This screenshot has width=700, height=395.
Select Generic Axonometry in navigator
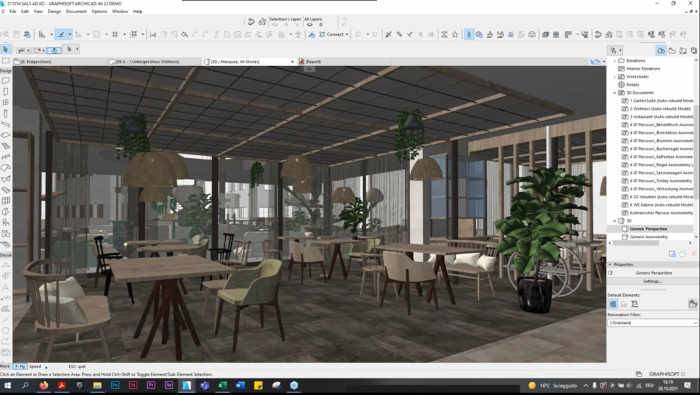pos(649,237)
